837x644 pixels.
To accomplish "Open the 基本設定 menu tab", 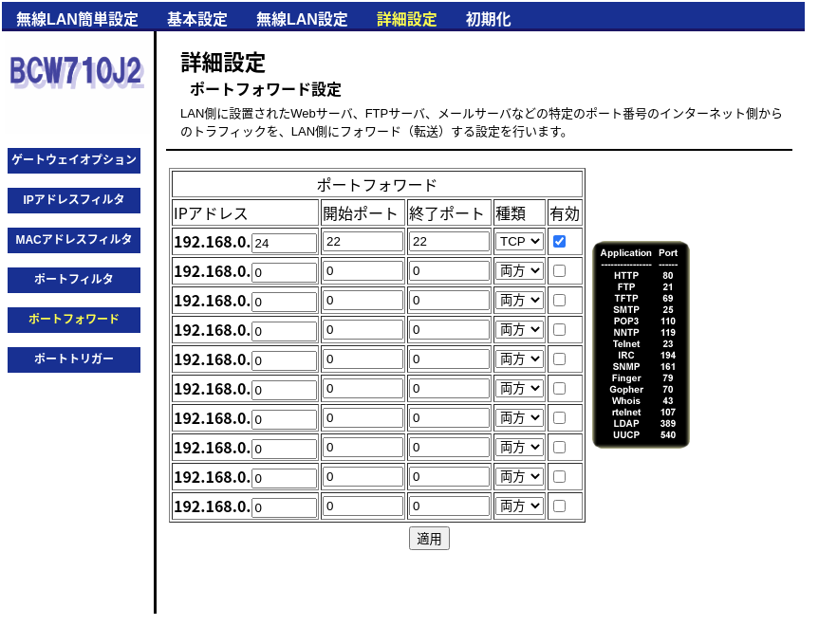I will (196, 17).
